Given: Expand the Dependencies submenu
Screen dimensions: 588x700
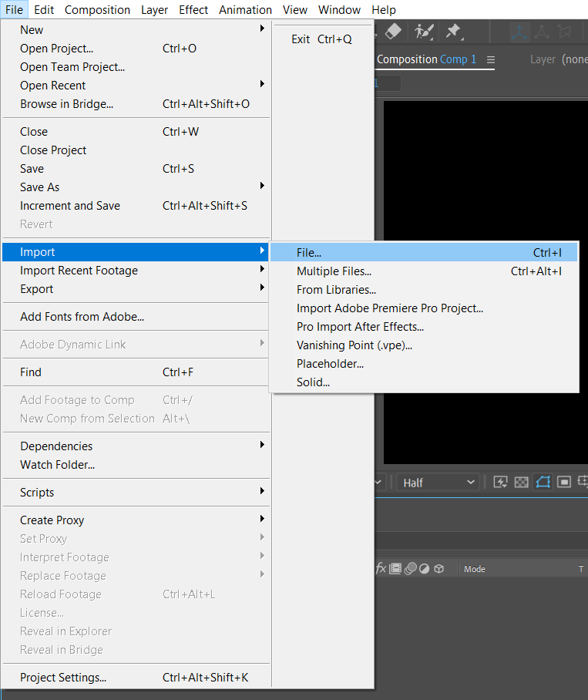Looking at the screenshot, I should coord(136,446).
